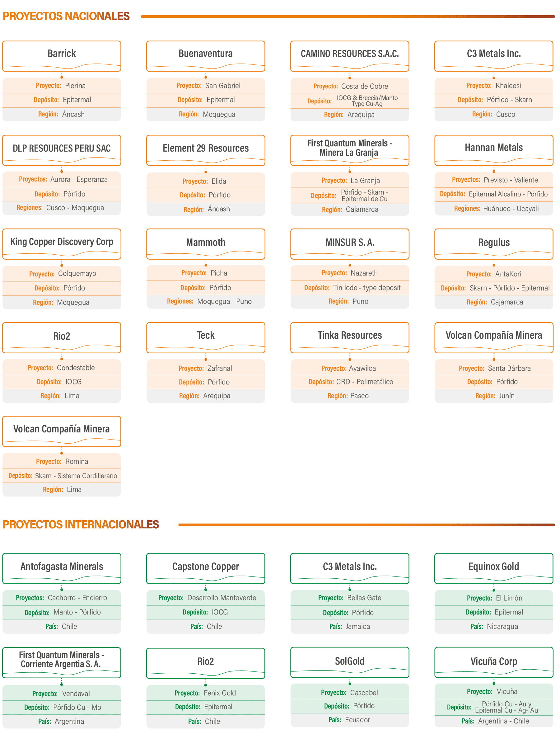Click the Teck company card title

pos(206,335)
